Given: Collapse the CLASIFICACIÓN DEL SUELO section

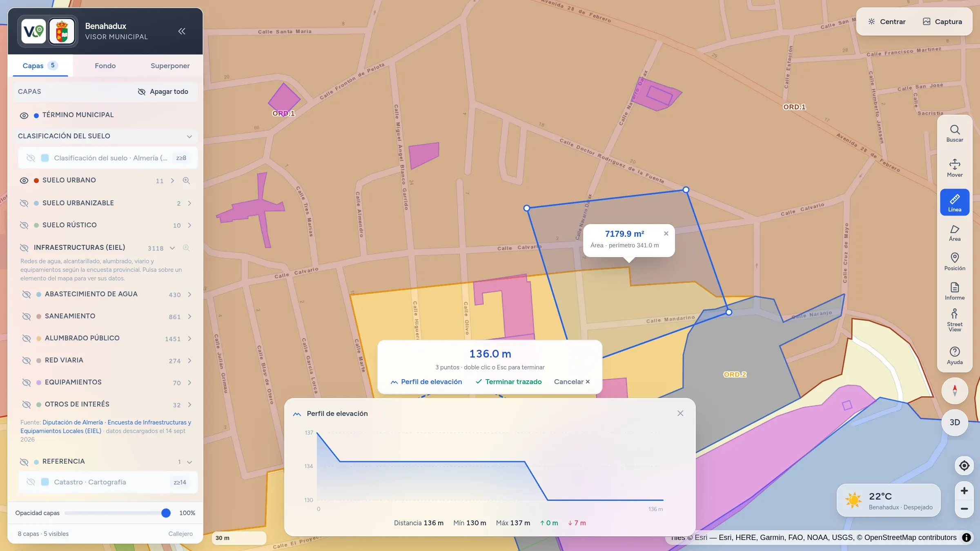Looking at the screenshot, I should point(189,136).
